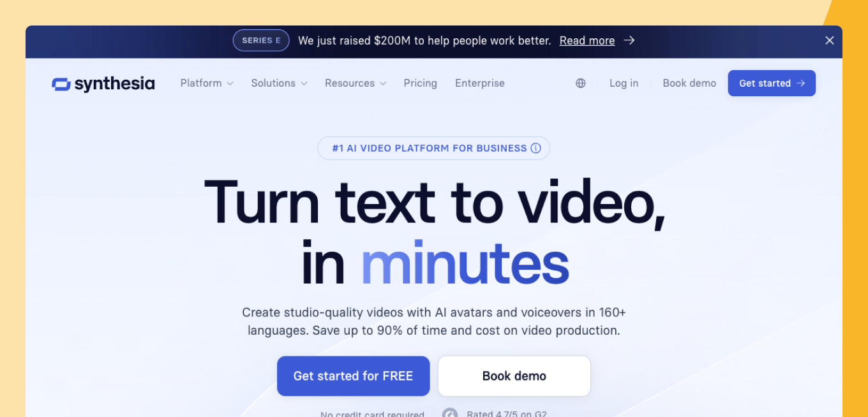Click the G2 rating logo icon
The width and height of the screenshot is (868, 417).
450,413
